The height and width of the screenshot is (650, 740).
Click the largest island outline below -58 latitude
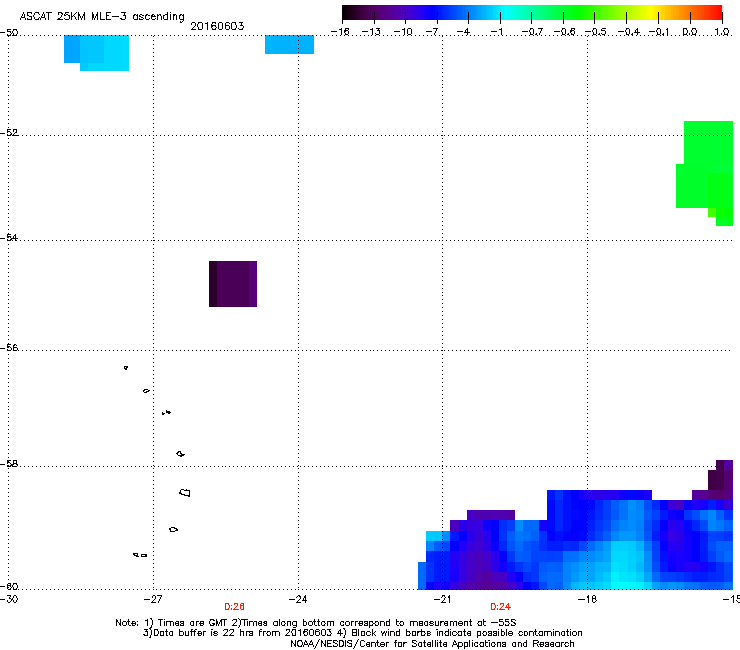(x=185, y=492)
